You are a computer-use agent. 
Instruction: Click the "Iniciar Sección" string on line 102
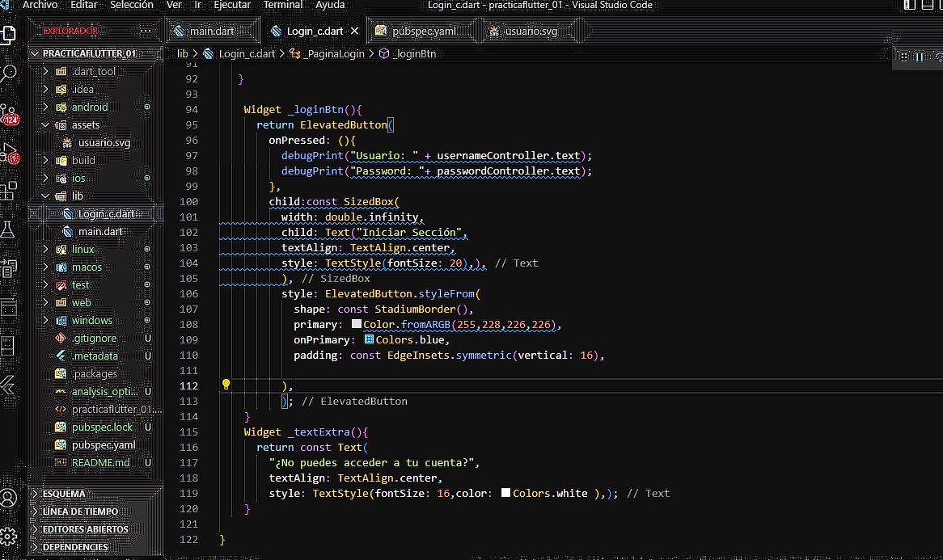point(409,233)
